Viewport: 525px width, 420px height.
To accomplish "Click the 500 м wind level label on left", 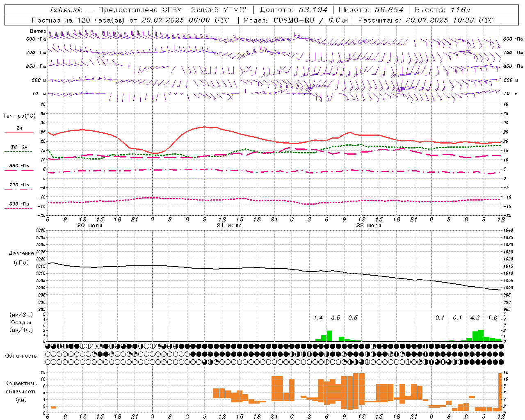I will [x=39, y=80].
